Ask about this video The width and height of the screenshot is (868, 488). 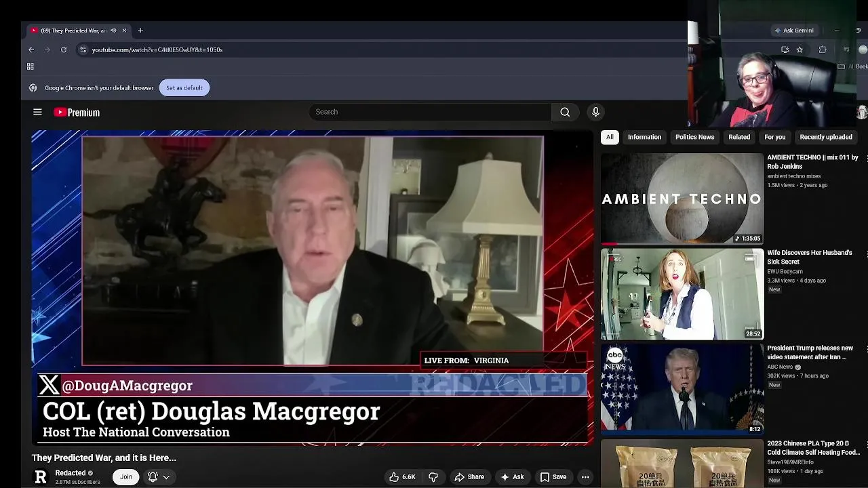coord(512,477)
